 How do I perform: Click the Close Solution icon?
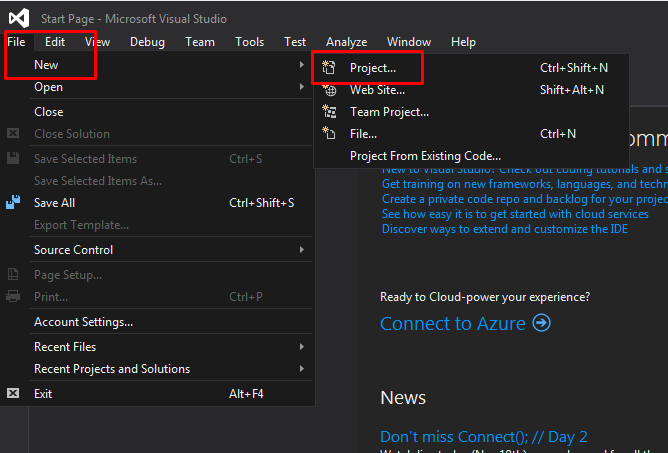coord(13,133)
